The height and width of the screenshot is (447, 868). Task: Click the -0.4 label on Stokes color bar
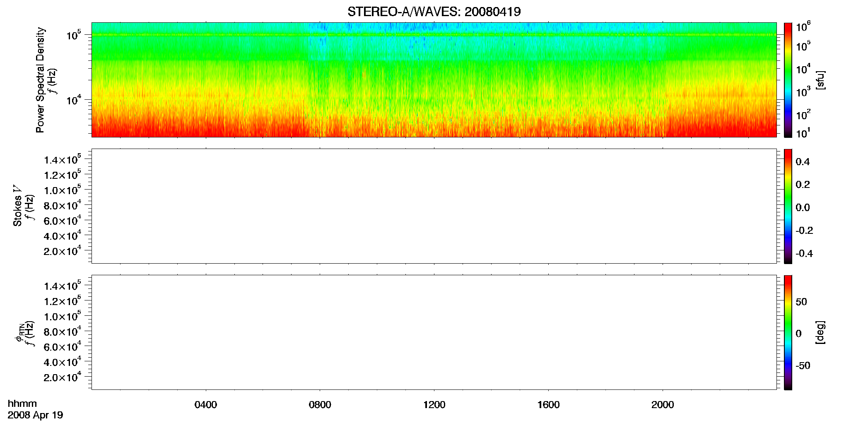pos(804,253)
